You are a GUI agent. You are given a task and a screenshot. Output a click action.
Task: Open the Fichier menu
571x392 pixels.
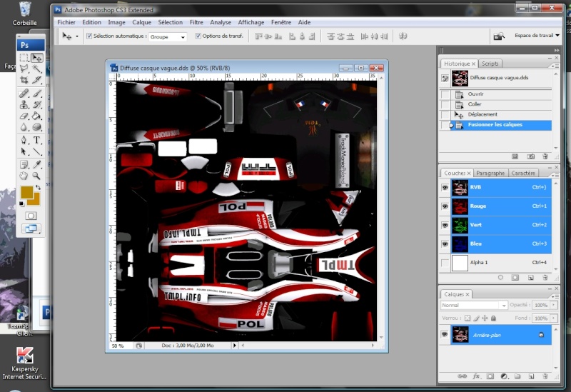point(66,22)
